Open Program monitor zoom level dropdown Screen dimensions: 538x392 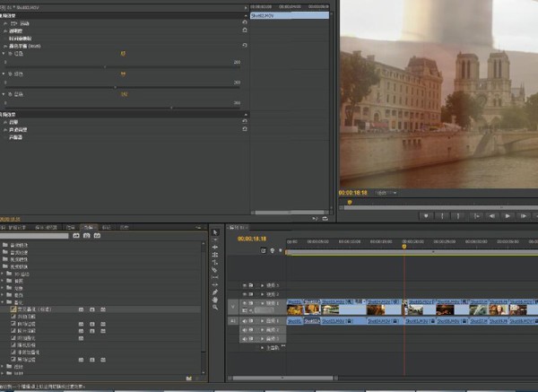tap(386, 193)
